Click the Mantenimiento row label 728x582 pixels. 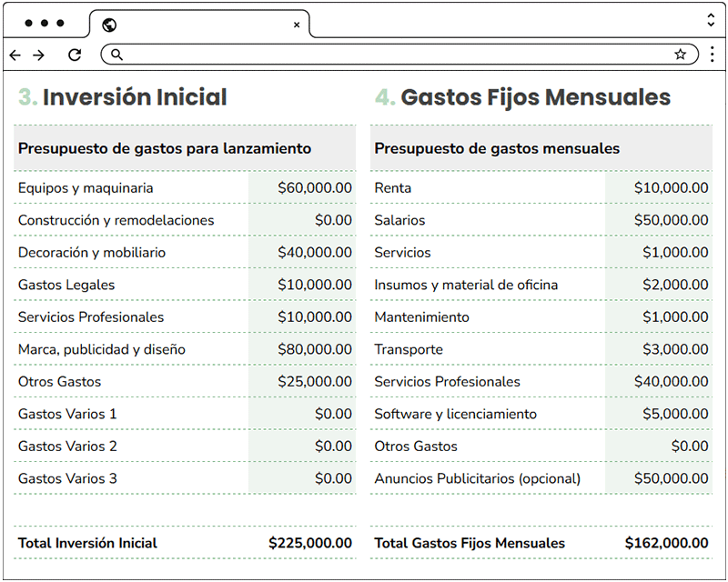[422, 317]
